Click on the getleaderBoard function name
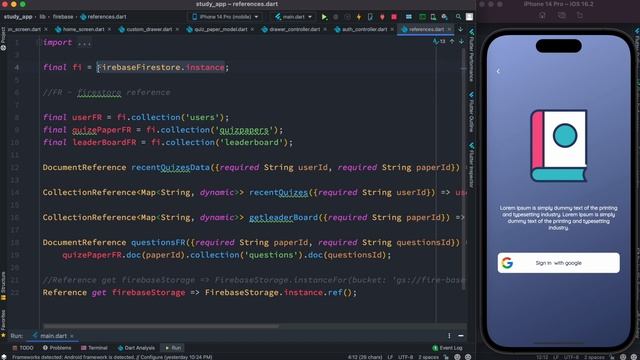The width and height of the screenshot is (640, 360). coord(283,218)
